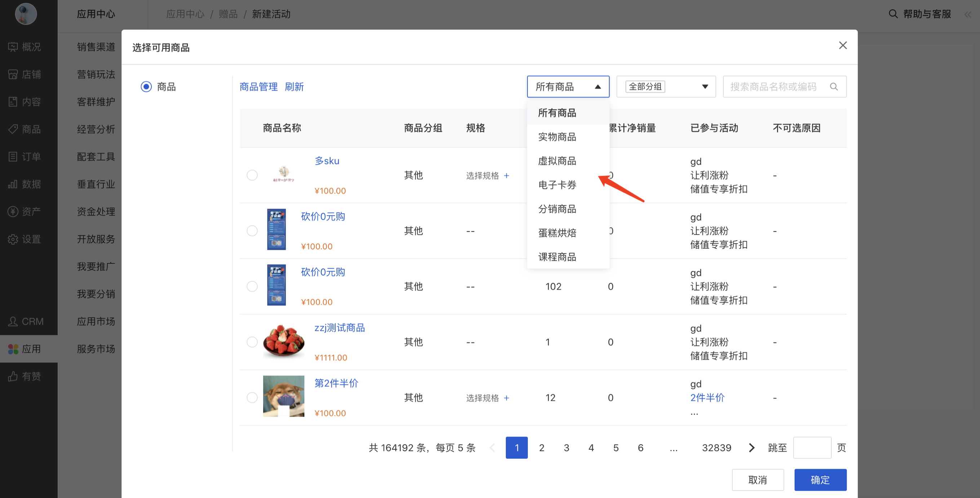Open the 商品 tag icon in sidebar
Viewport: 980px width, 498px height.
click(13, 129)
